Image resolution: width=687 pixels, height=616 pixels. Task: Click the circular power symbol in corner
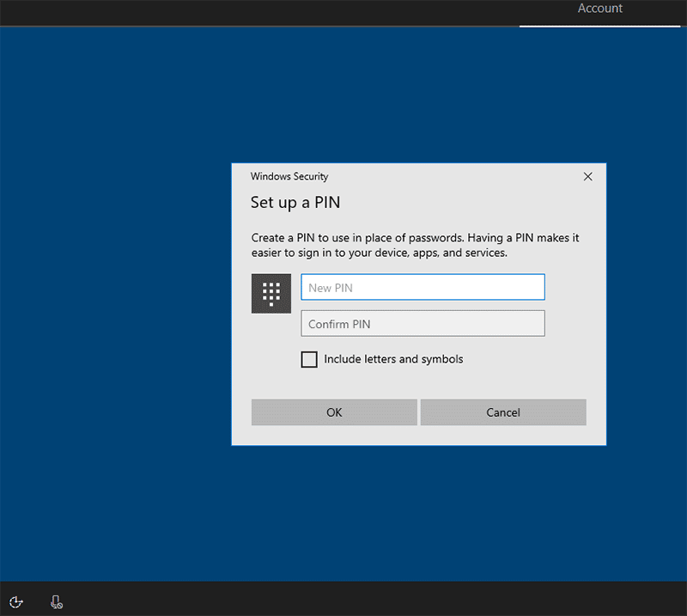(x=16, y=601)
